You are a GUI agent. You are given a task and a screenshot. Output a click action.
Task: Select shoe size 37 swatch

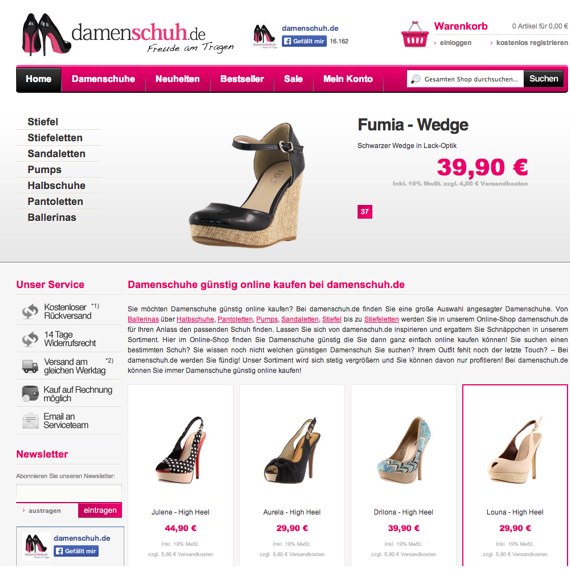coord(365,212)
